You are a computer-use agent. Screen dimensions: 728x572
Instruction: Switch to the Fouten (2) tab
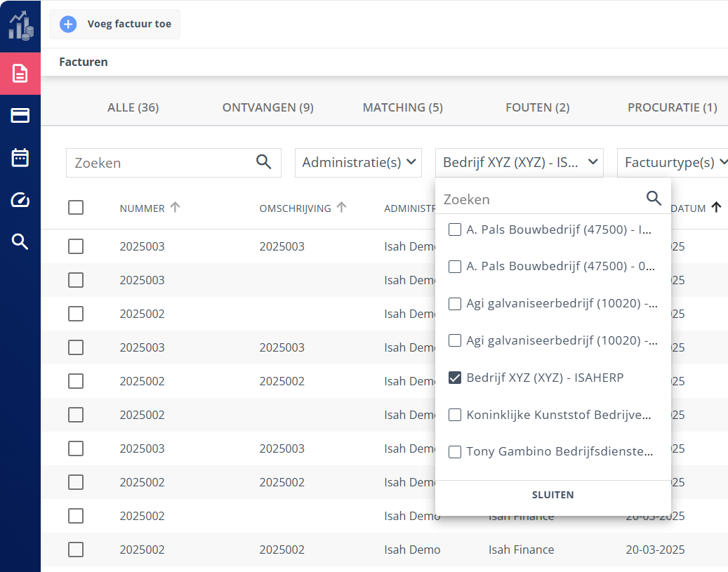(537, 107)
